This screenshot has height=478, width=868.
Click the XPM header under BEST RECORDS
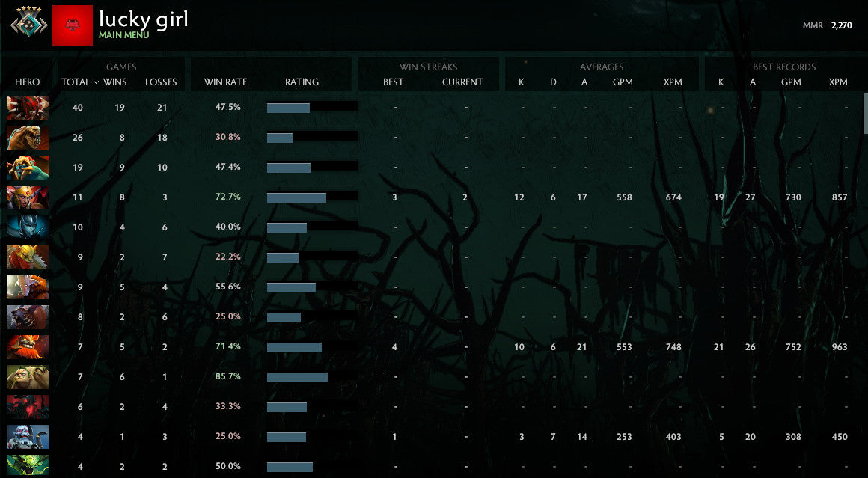(837, 82)
